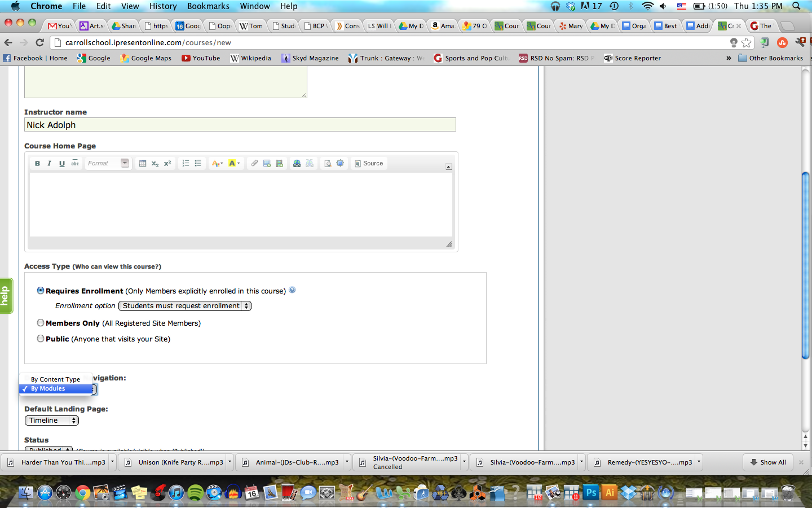Insert a numbered list
Screen dimensions: 812x508
186,163
